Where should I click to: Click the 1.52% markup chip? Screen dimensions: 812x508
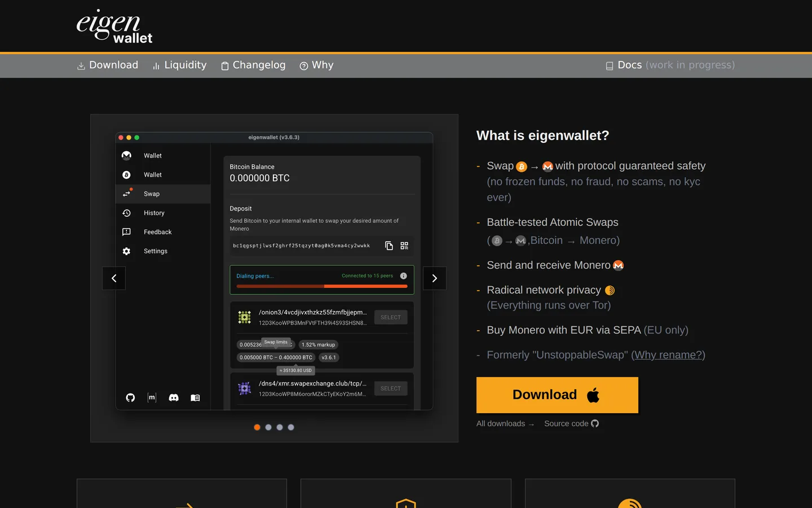[x=318, y=345]
